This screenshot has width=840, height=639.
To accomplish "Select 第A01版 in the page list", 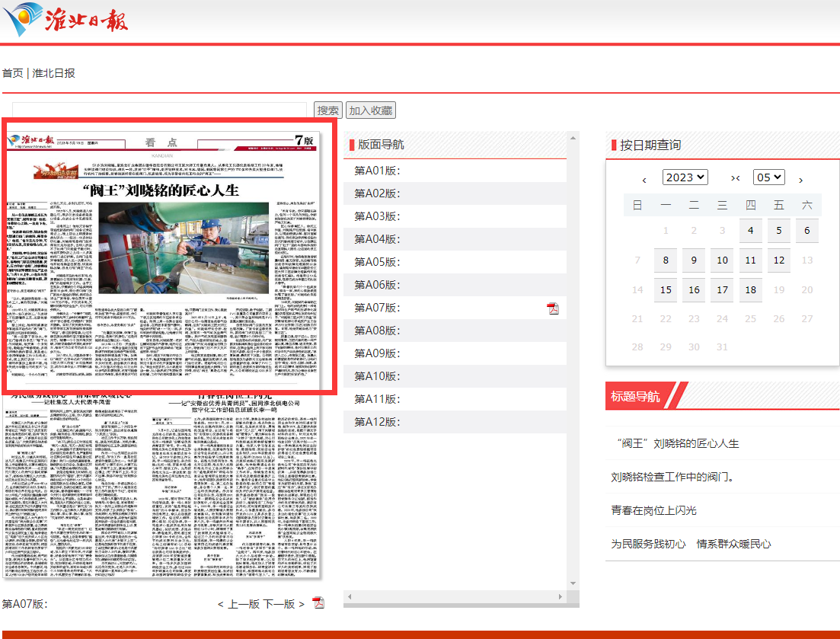I will click(377, 171).
